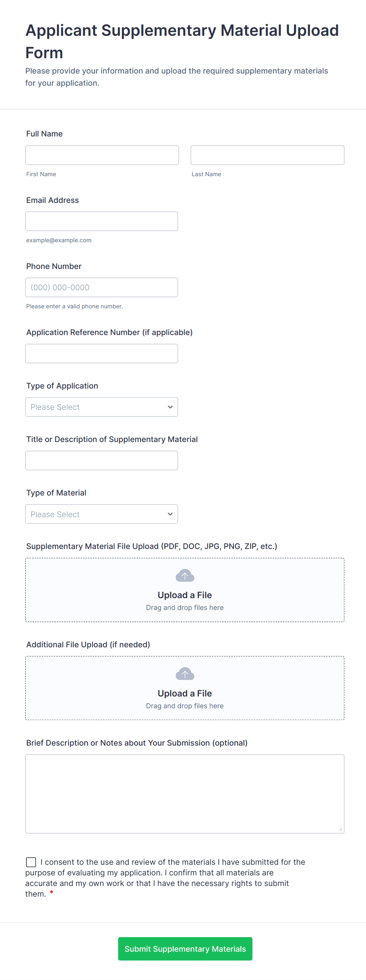
Task: Click the Phone Number input box
Action: tap(102, 287)
